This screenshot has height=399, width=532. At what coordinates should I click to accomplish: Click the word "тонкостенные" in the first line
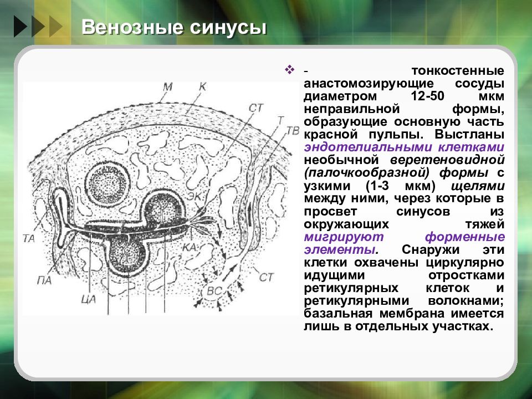[458, 70]
